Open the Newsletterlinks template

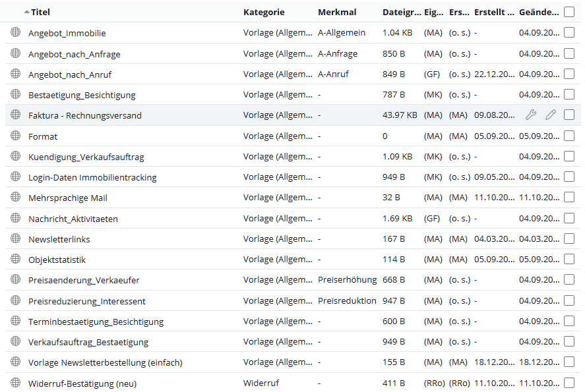[59, 239]
